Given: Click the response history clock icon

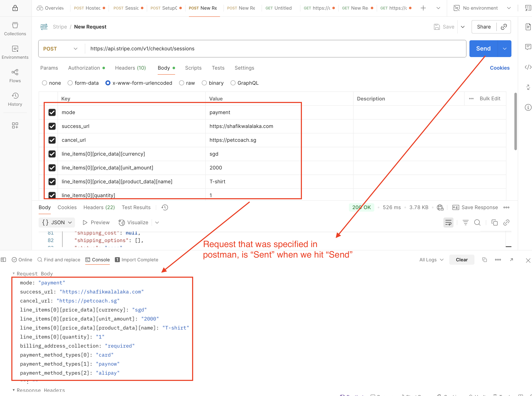Looking at the screenshot, I should (165, 207).
